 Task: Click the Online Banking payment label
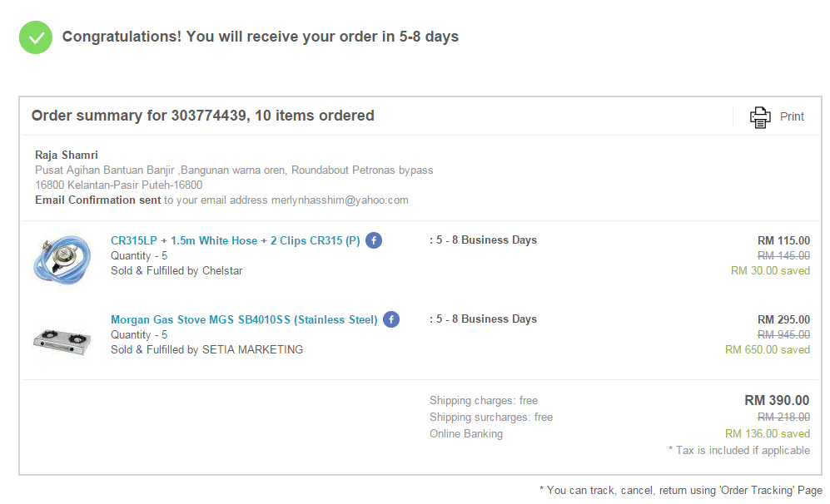click(x=466, y=433)
